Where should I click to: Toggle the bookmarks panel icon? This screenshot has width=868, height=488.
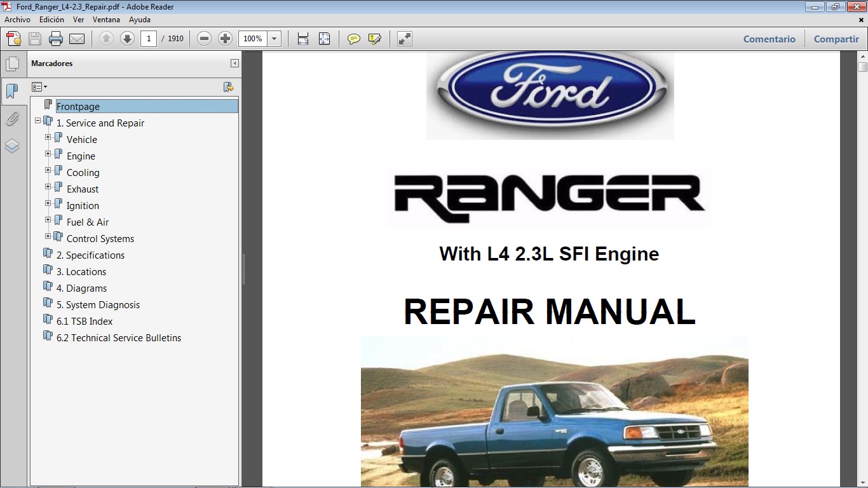point(11,91)
